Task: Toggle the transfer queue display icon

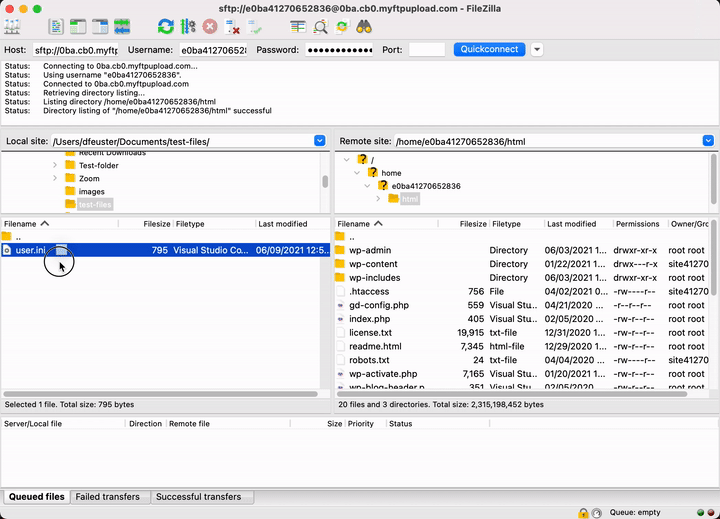Action: pos(122,27)
